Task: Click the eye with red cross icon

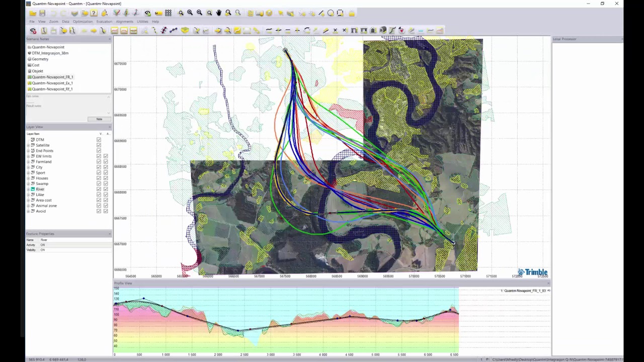Action: (x=33, y=31)
